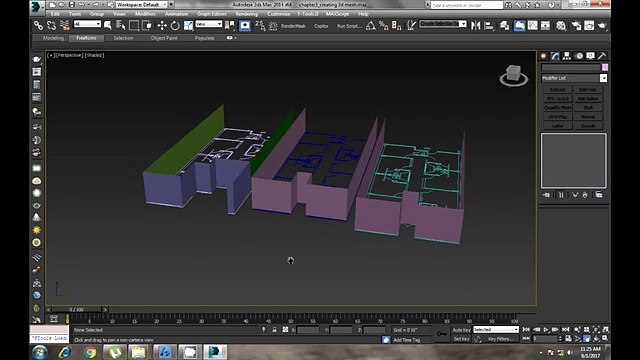Choose the Select Object arrow tool
Screen dimensions: 640x360
coord(108,26)
